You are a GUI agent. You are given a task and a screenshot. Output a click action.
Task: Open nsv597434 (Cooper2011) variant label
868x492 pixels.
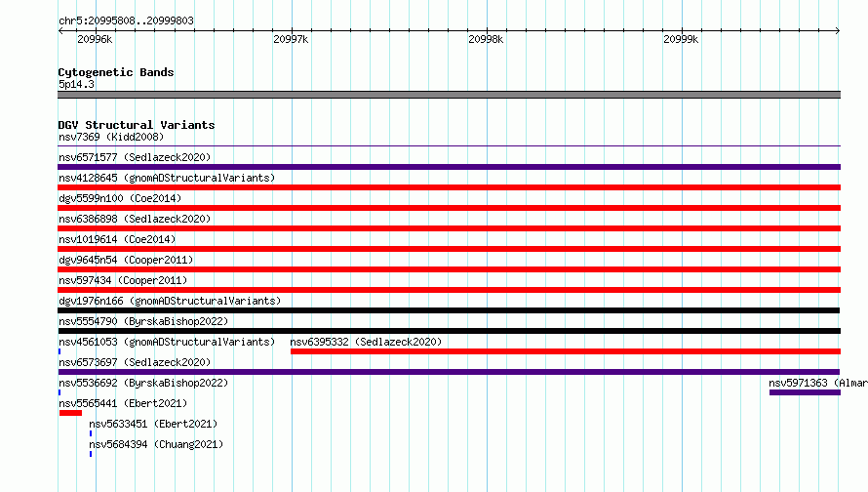click(123, 280)
